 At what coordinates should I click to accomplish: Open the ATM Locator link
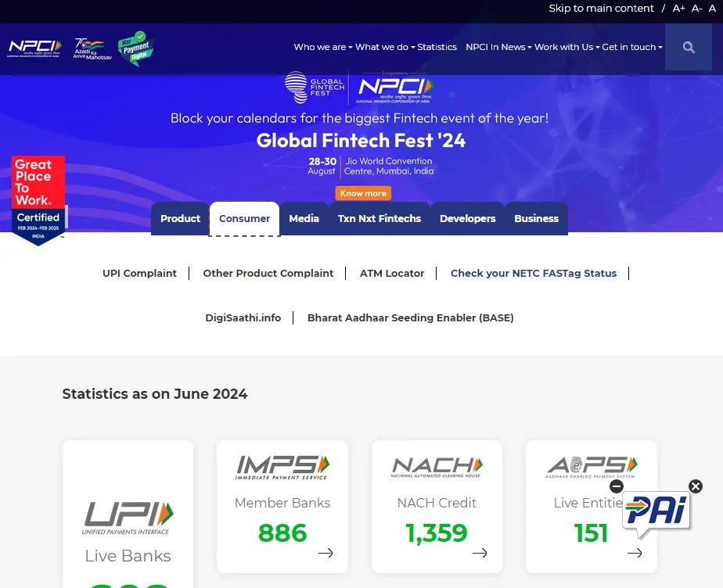pyautogui.click(x=392, y=273)
